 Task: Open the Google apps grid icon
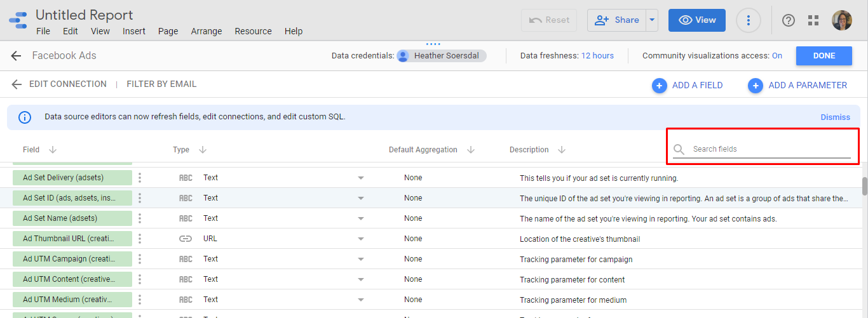(813, 20)
